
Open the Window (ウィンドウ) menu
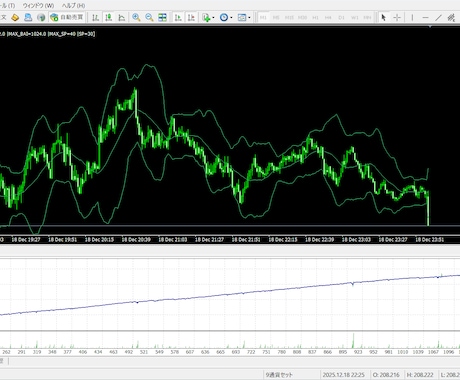click(x=38, y=6)
